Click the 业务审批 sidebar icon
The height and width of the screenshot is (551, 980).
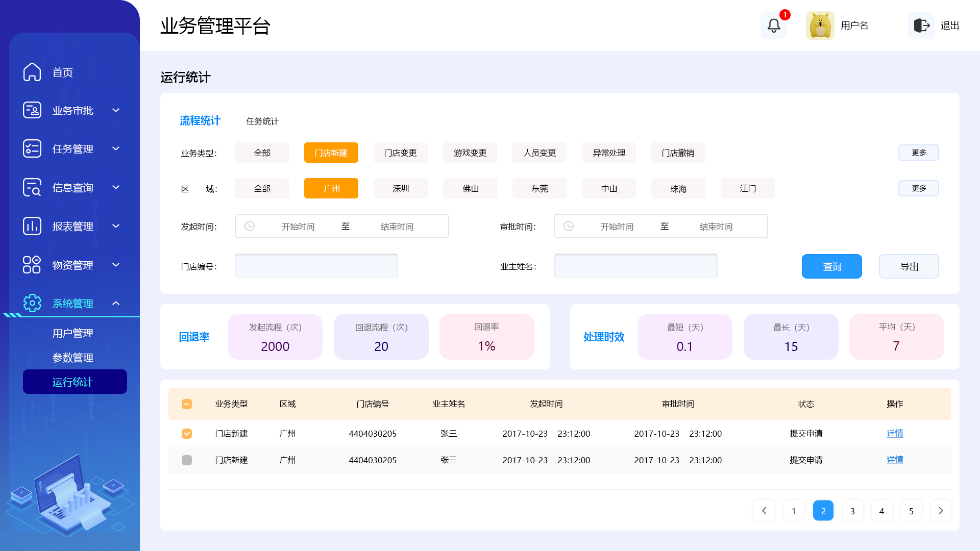[32, 110]
